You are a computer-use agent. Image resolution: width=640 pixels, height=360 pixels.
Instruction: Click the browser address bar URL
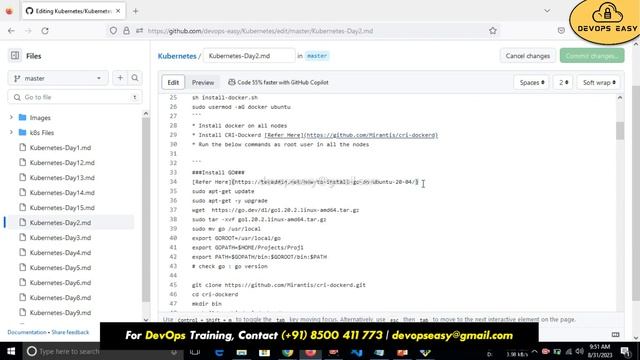point(260,31)
